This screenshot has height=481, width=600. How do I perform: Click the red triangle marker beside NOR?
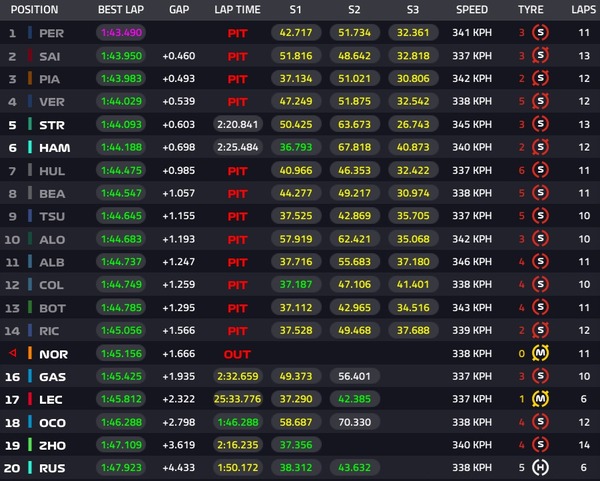coord(12,353)
